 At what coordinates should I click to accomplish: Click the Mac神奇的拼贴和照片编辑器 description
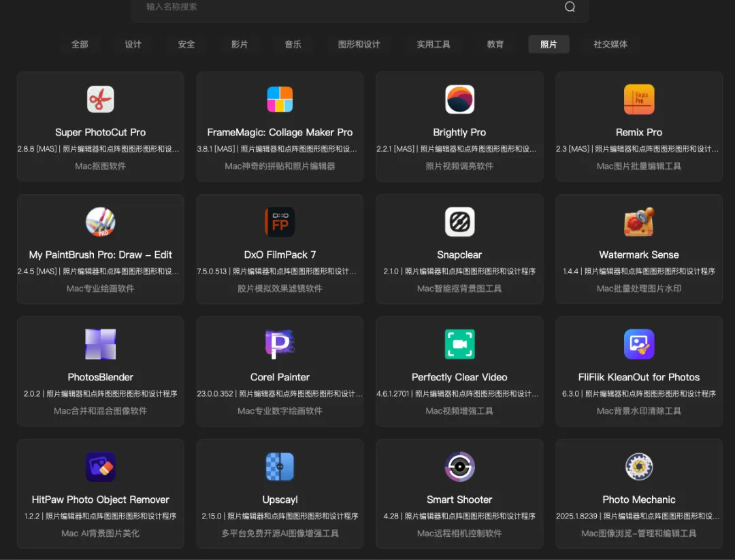[x=280, y=166]
